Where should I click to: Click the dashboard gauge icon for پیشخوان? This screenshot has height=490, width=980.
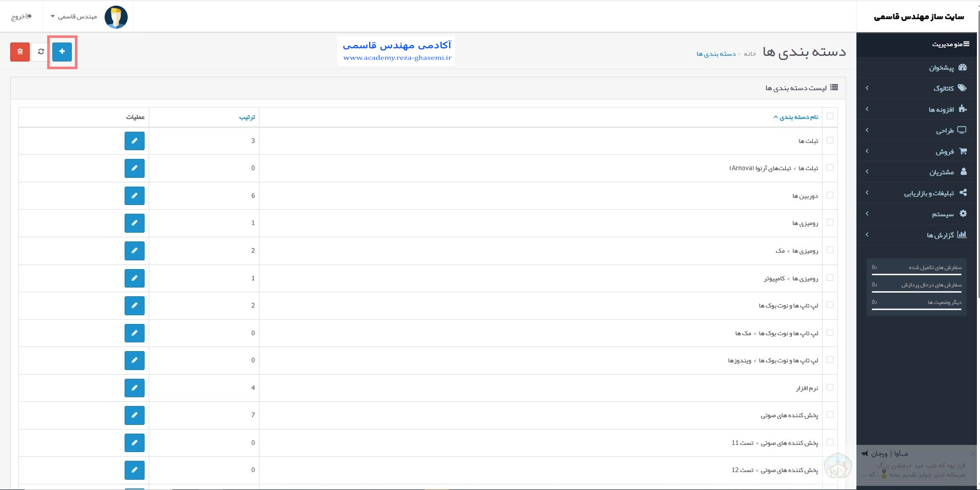pos(962,68)
